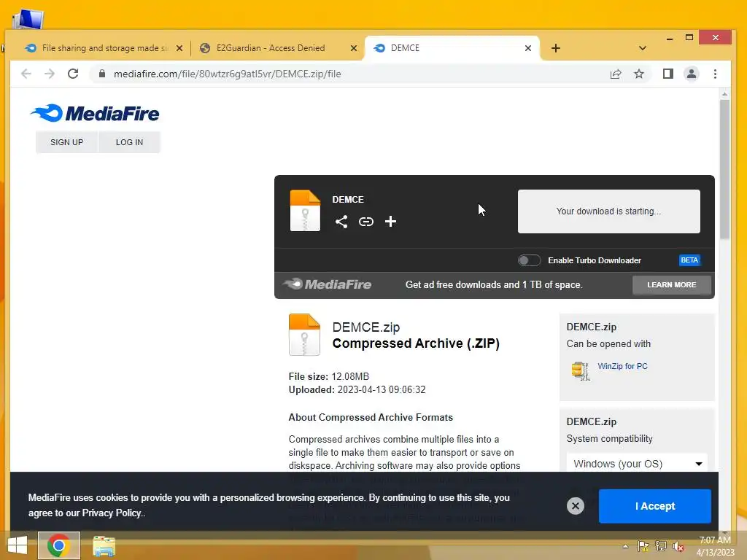Click the Action Center flag tray icon

[x=643, y=546]
